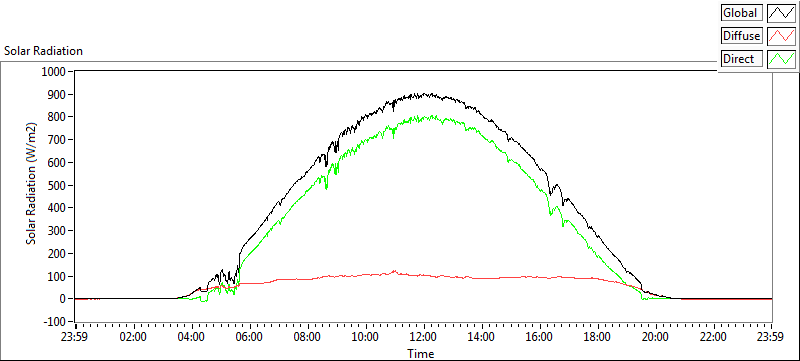This screenshot has height=361, width=800.
Task: Click the 600 y-axis tick label
Action: [56, 163]
